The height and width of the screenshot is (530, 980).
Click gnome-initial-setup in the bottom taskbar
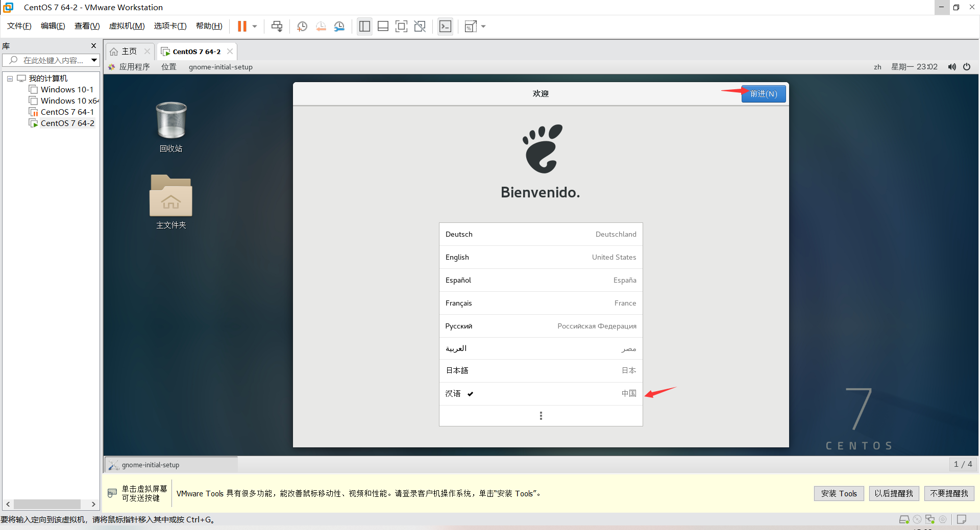[x=171, y=465]
